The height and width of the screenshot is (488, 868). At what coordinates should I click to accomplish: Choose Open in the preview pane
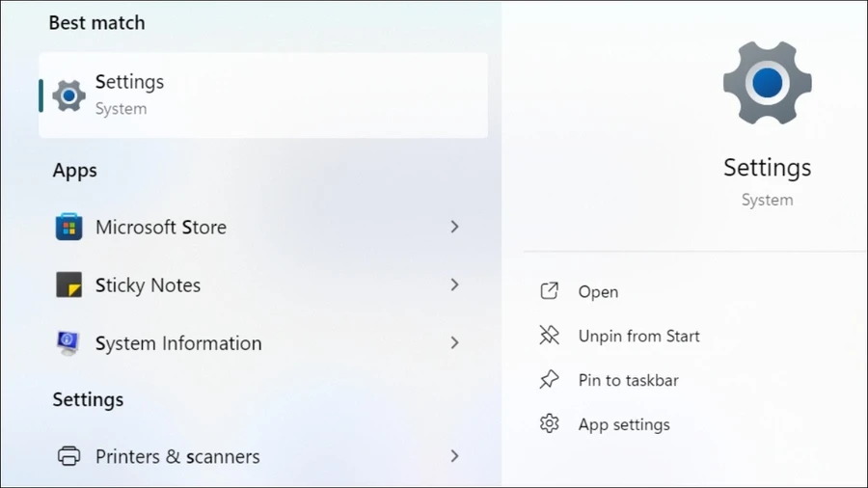pyautogui.click(x=598, y=291)
